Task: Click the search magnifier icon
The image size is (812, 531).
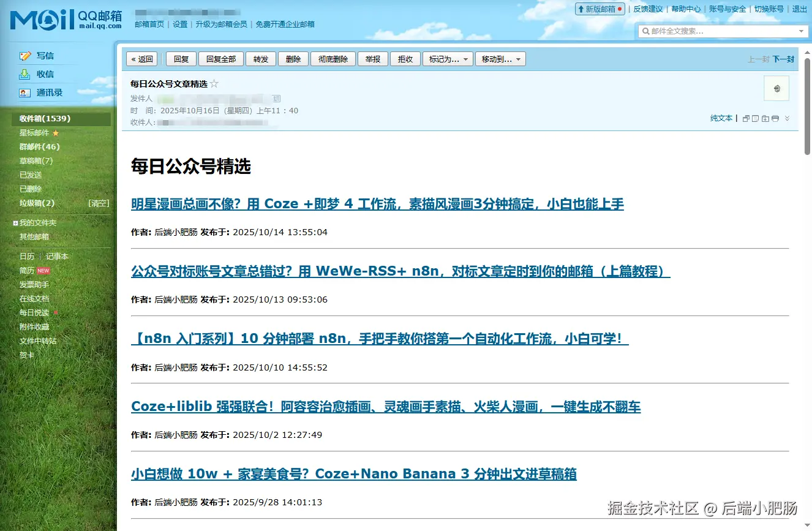Action: point(645,31)
